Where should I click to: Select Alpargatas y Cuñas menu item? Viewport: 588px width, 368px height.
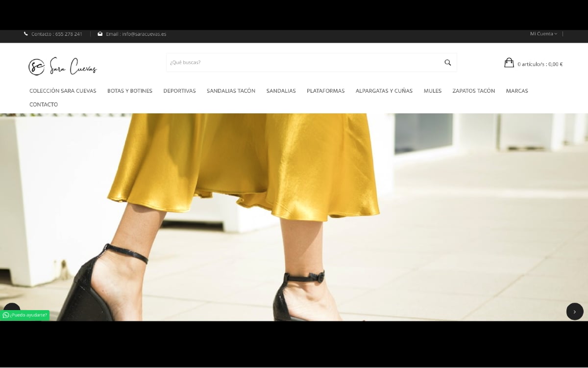[x=384, y=91]
